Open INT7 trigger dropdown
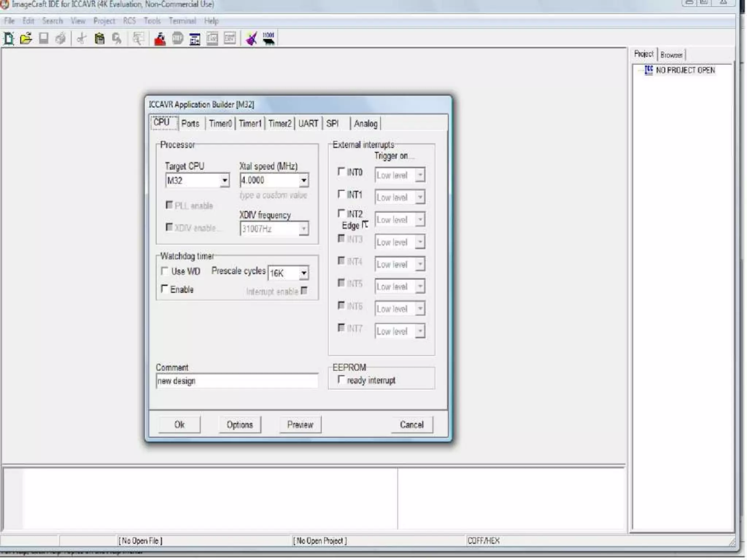This screenshot has height=560, width=747. [420, 331]
